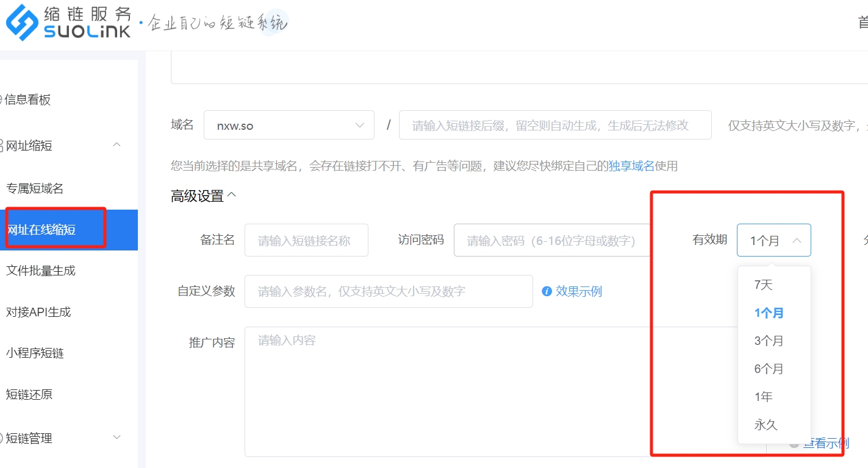
Task: Expand the 短链管理 sidebar section
Action: (117, 438)
